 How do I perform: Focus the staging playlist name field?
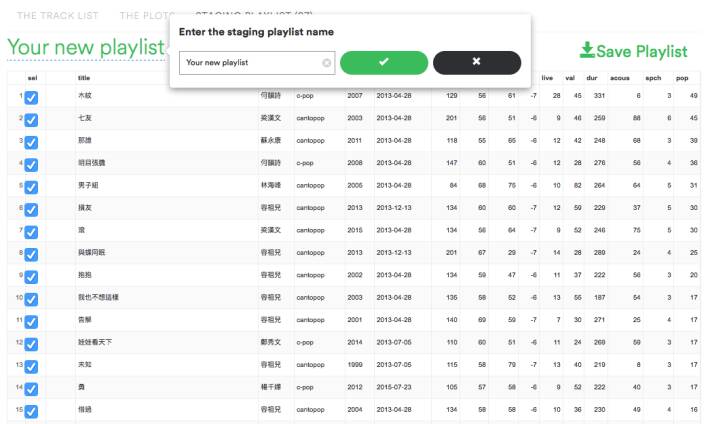pyautogui.click(x=257, y=63)
